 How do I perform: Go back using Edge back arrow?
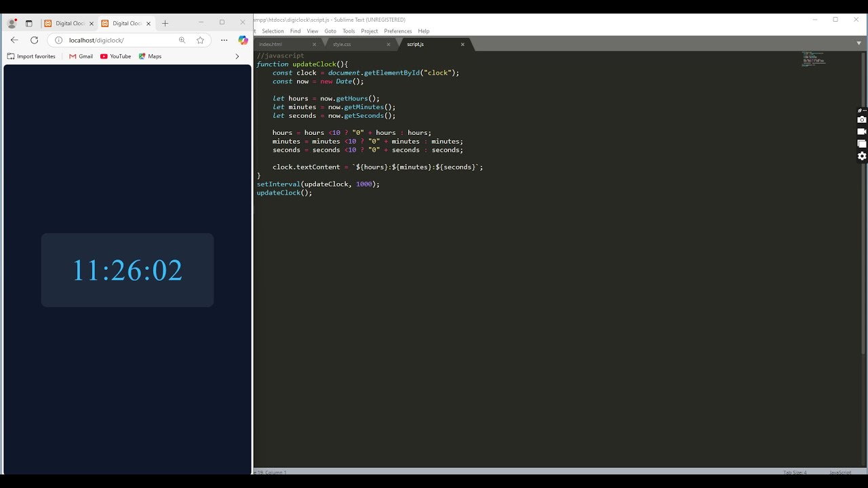(x=14, y=40)
